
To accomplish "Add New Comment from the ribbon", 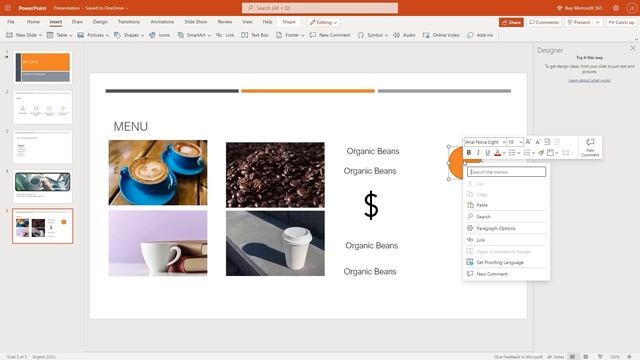I will [x=330, y=35].
